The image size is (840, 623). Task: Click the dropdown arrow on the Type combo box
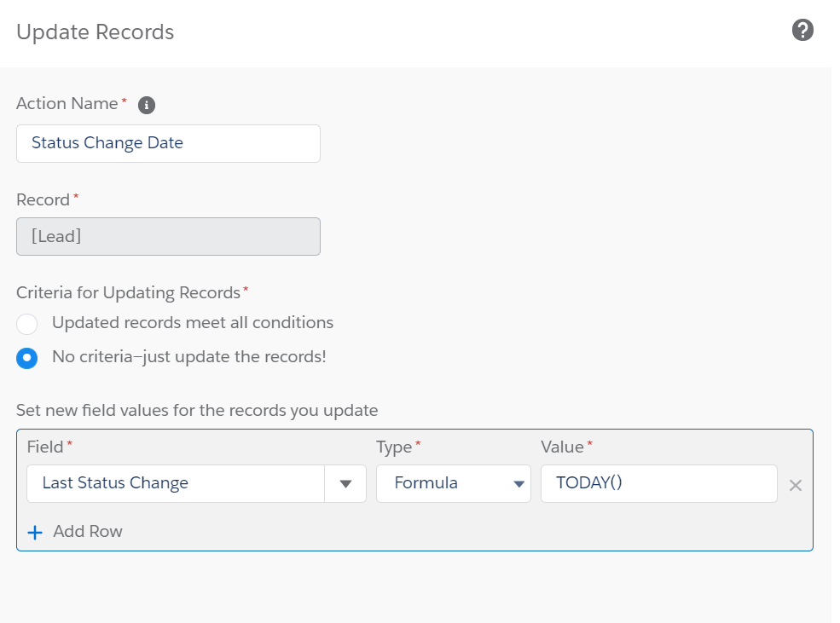tap(518, 483)
